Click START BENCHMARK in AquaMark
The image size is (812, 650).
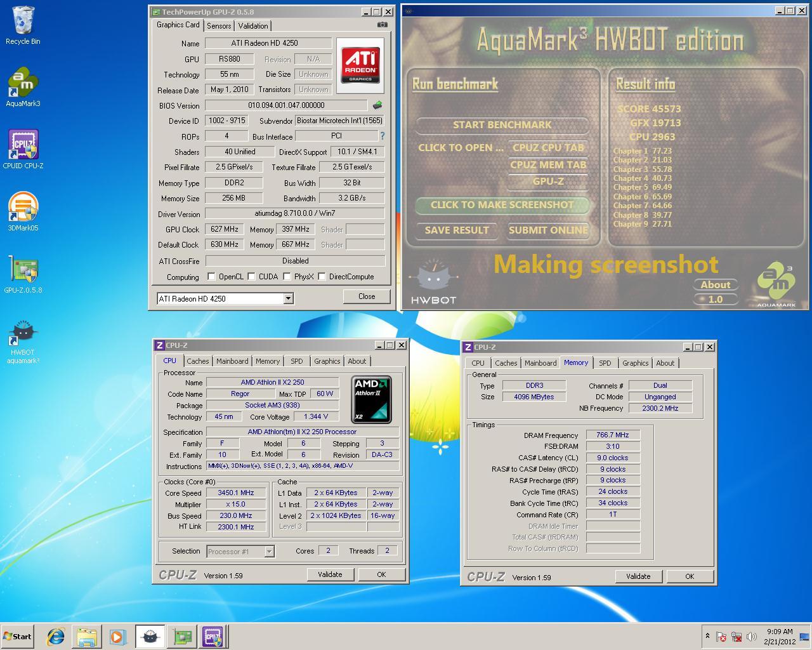(x=502, y=125)
